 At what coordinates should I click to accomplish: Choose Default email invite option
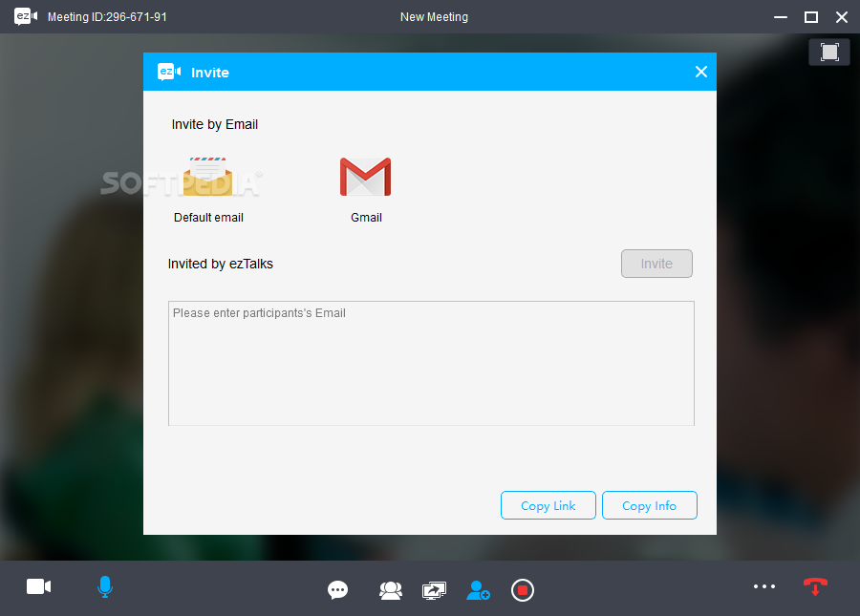(208, 190)
